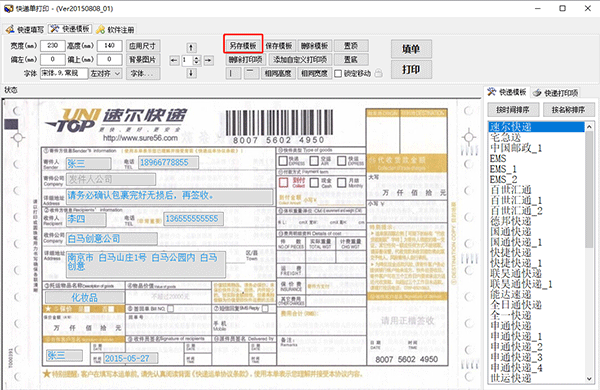Click the left offset input field

click(53, 59)
